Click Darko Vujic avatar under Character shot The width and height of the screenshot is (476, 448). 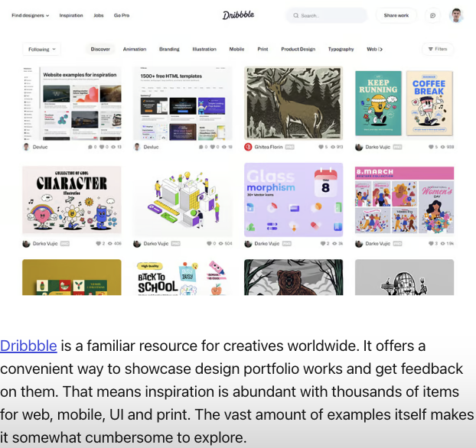coord(27,244)
